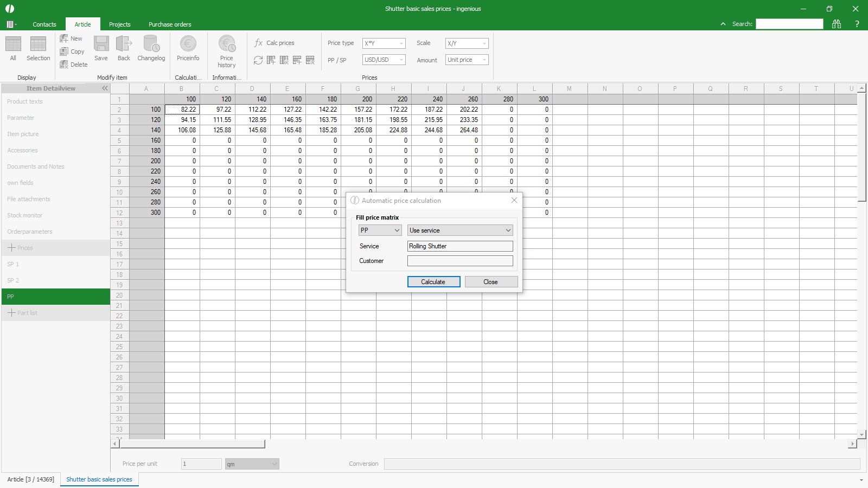Image resolution: width=868 pixels, height=488 pixels.
Task: Show All items display icon
Action: click(13, 44)
